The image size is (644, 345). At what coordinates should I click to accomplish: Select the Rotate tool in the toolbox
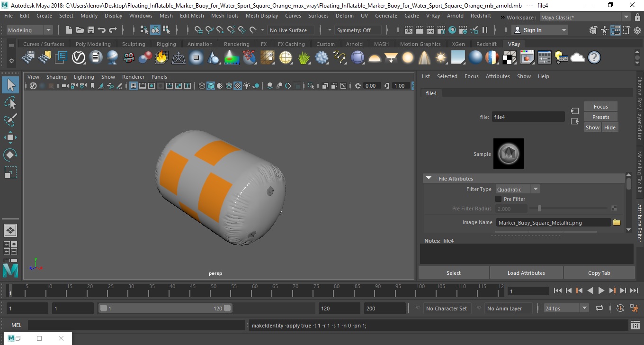click(x=10, y=155)
